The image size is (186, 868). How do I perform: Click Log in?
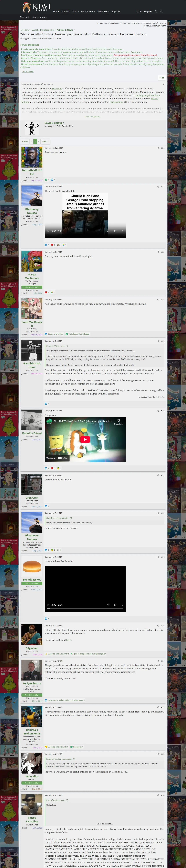[138, 11]
